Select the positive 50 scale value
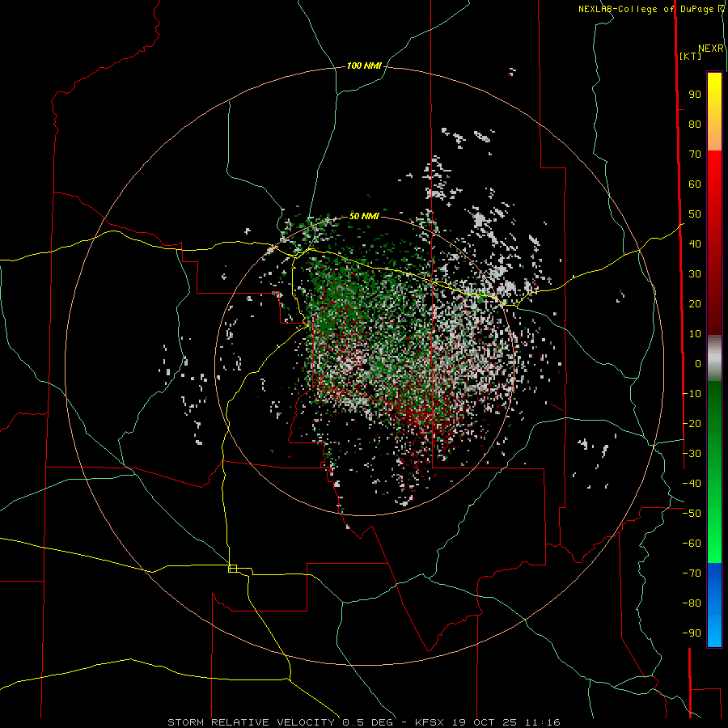The height and width of the screenshot is (728, 728). pyautogui.click(x=695, y=214)
